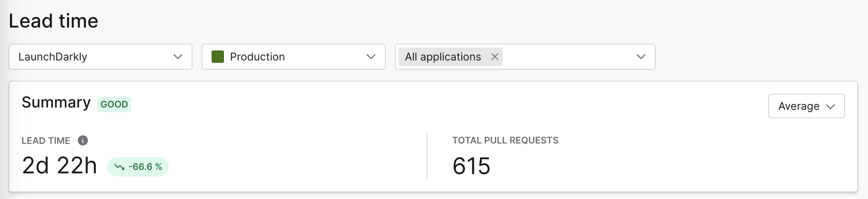Screen dimensions: 868x199
Task: Click the 2d 22h lead time value
Action: pos(59,166)
